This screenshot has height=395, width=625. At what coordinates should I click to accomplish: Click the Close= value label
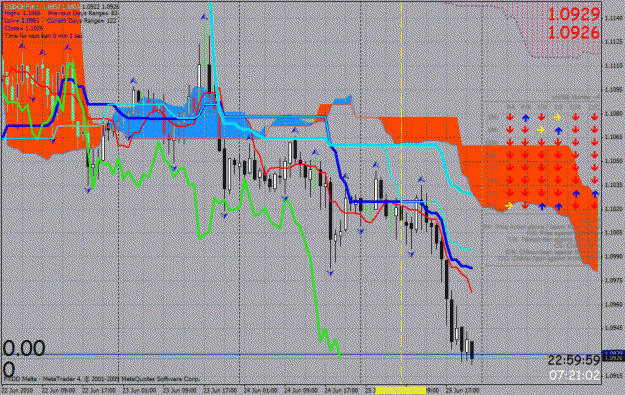tap(24, 28)
